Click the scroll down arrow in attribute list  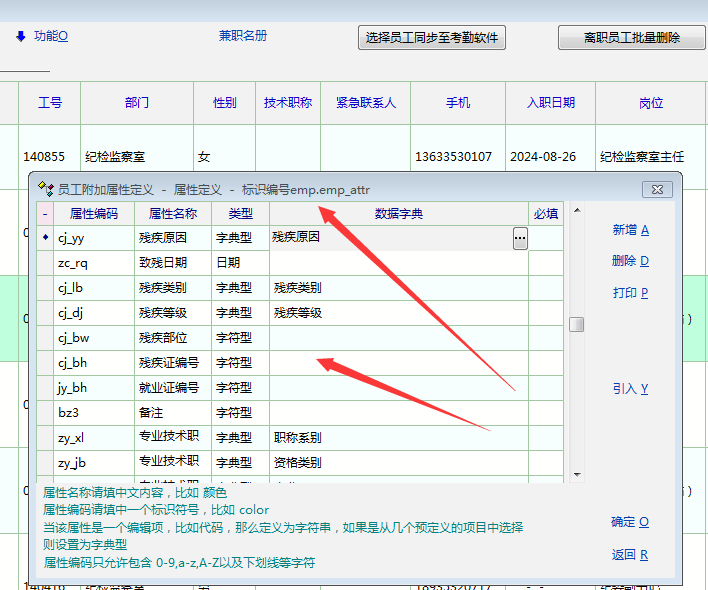[576, 474]
